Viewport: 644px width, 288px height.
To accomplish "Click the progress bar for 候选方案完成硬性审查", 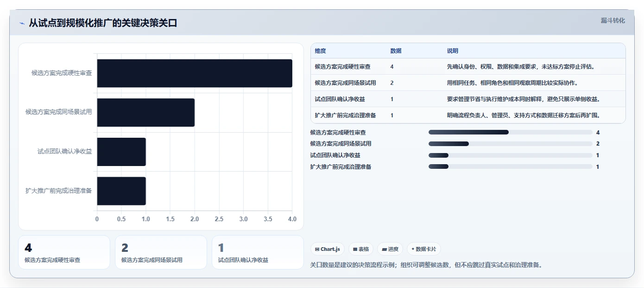I will tap(511, 132).
